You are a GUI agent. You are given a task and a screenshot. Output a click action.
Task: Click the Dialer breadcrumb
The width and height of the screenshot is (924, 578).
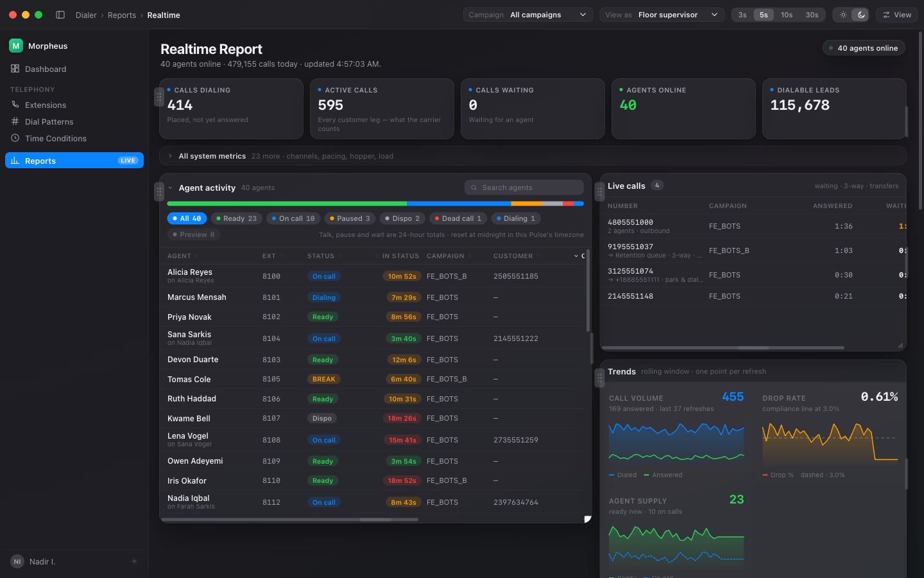coord(86,15)
